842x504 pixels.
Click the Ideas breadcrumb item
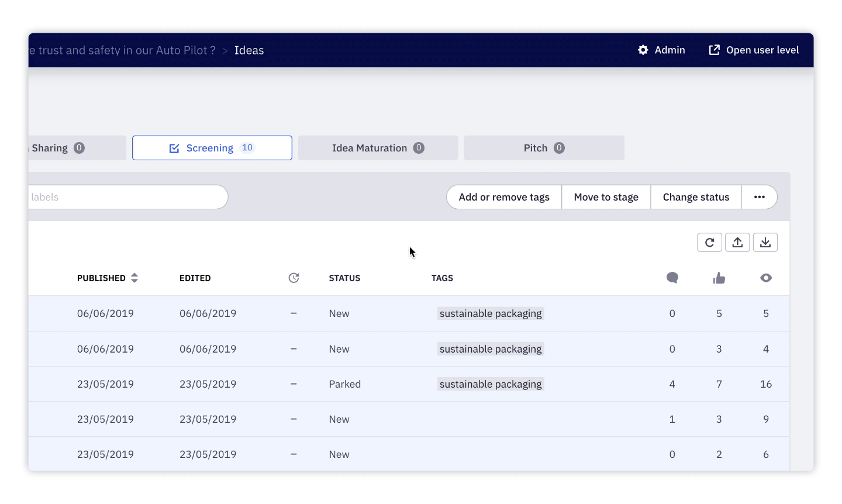coord(249,50)
